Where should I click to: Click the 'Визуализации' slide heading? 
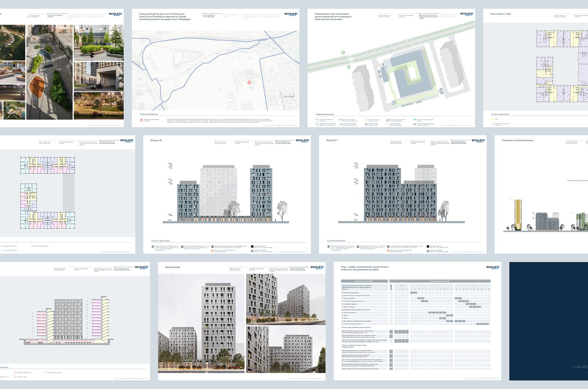coord(172,267)
